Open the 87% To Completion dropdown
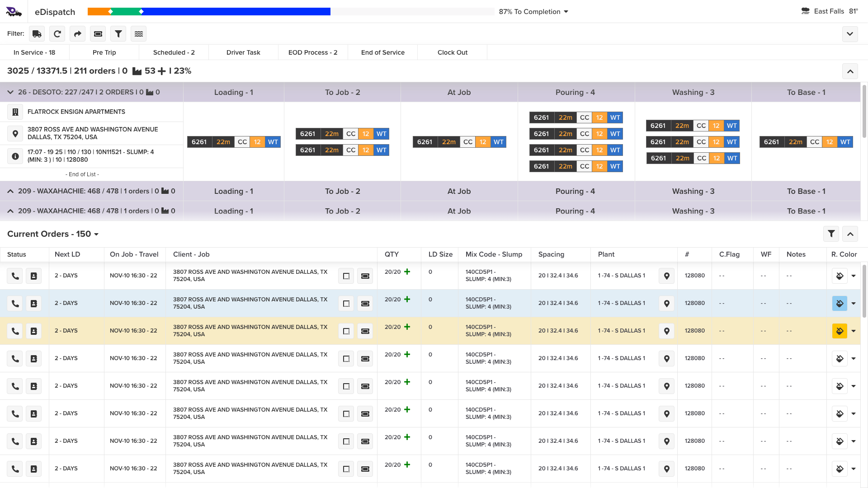 pyautogui.click(x=566, y=12)
